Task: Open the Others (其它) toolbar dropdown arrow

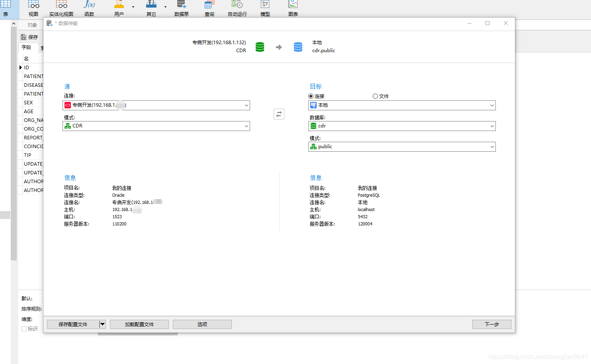Action: coord(165,7)
